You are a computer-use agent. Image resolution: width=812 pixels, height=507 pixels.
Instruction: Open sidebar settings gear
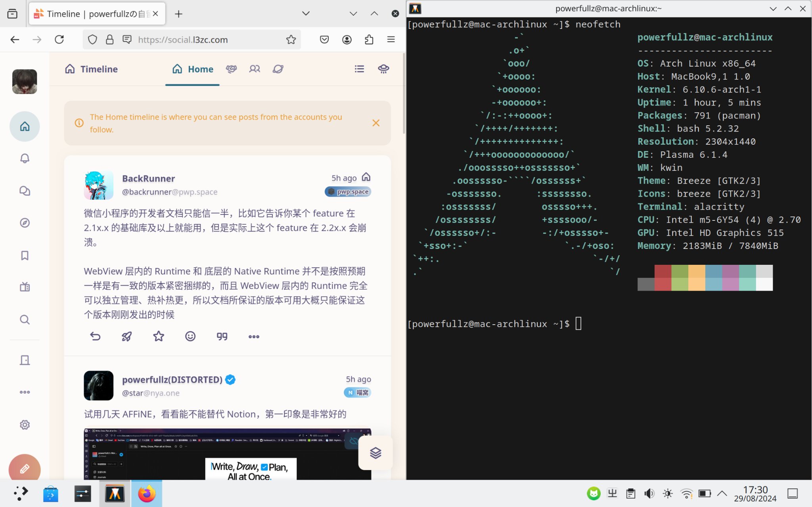tap(25, 425)
